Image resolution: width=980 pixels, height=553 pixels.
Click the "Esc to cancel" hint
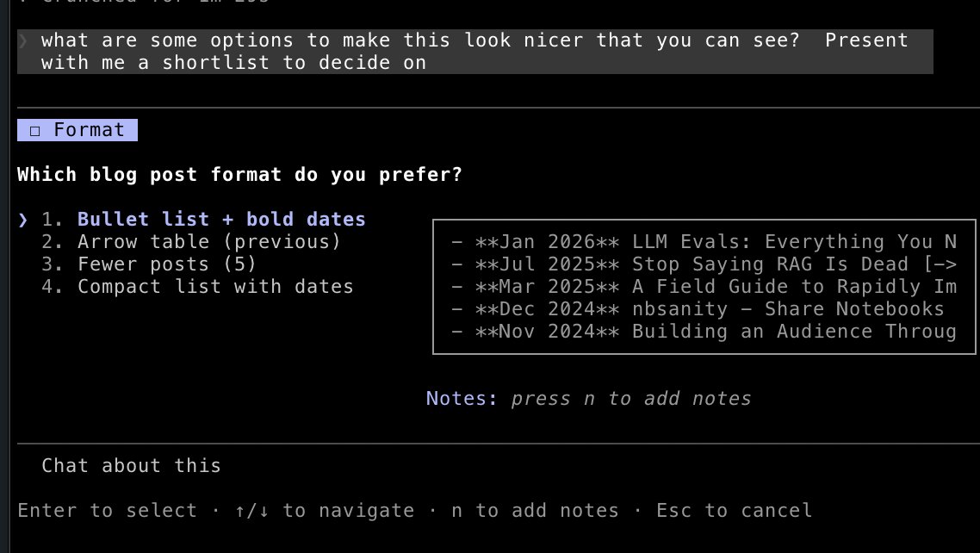coord(734,511)
